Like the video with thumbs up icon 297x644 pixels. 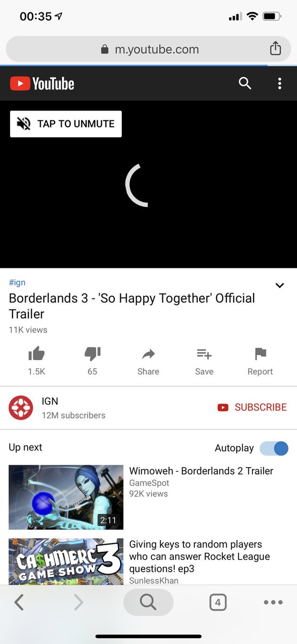coord(36,361)
